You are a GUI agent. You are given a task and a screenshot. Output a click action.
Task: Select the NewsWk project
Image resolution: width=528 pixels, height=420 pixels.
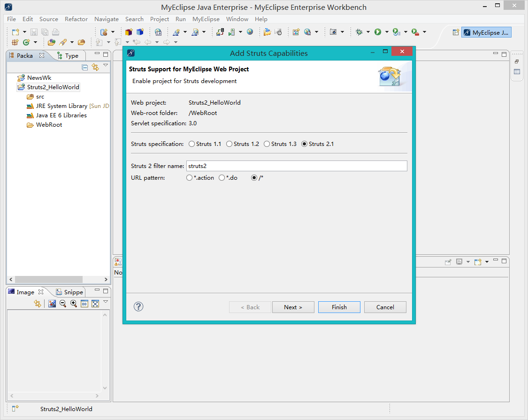[34, 78]
